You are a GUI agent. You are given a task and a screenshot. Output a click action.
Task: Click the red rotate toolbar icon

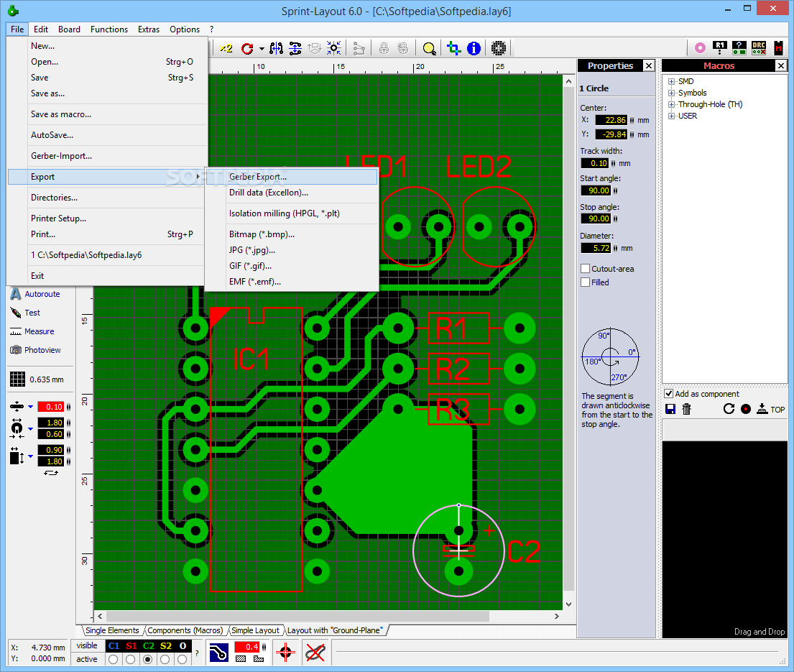(x=247, y=49)
